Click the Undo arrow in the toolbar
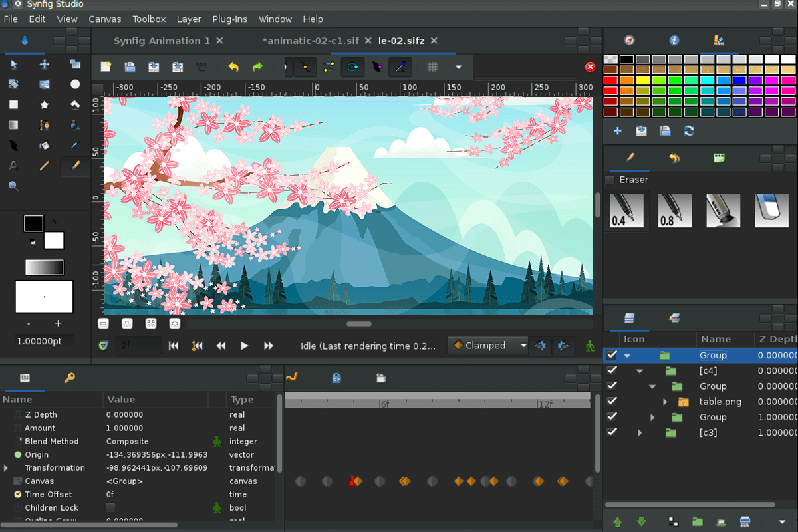 point(233,66)
